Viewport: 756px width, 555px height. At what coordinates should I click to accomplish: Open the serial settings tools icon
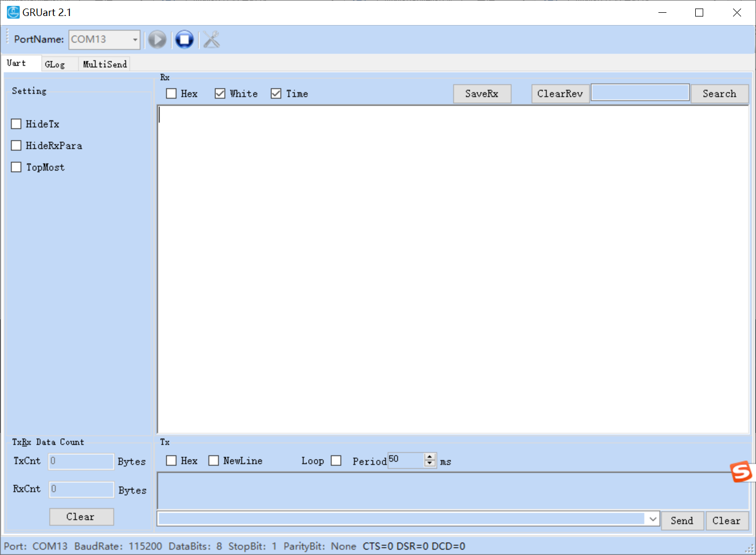click(212, 39)
